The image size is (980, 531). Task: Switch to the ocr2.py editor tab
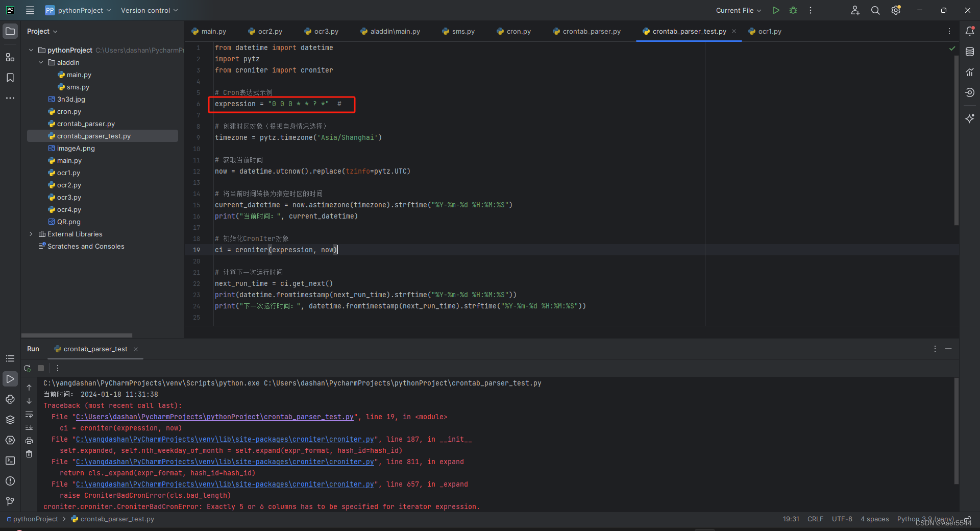tap(269, 31)
